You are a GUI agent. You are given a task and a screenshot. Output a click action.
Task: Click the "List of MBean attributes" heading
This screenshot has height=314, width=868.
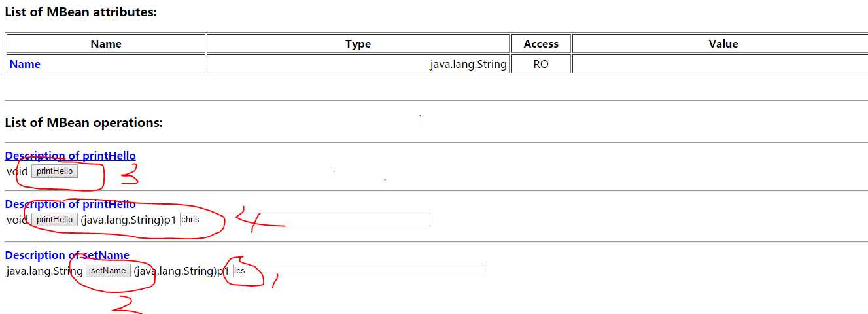click(81, 12)
